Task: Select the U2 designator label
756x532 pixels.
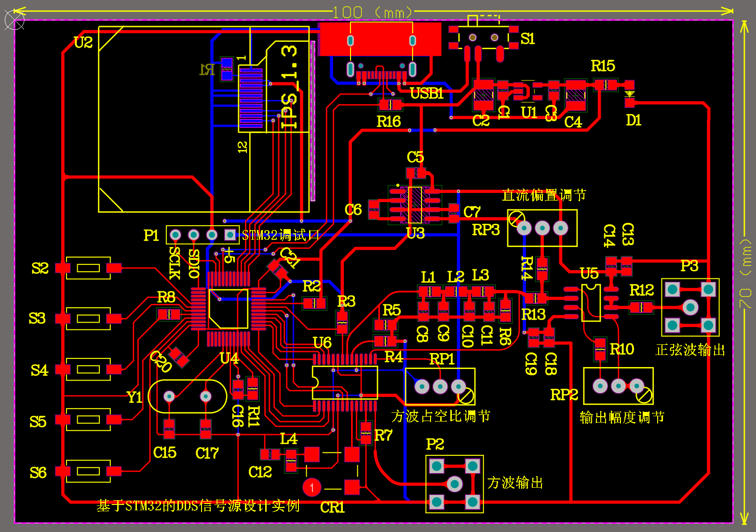Action: [83, 42]
